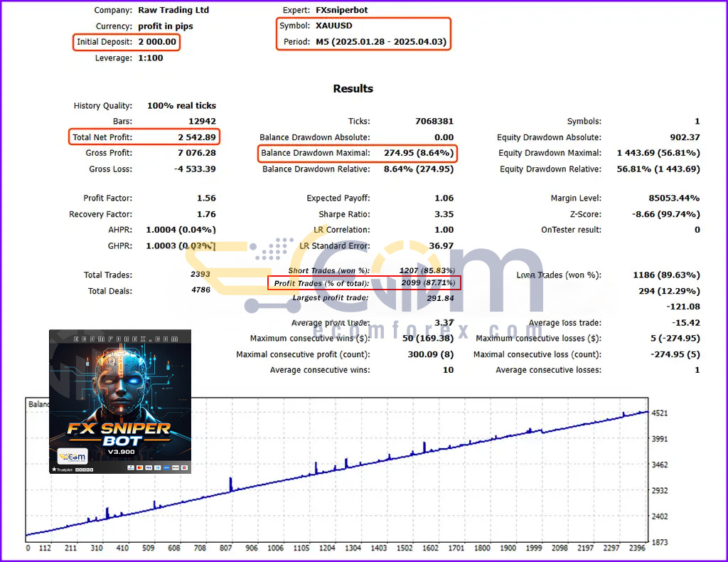Image resolution: width=728 pixels, height=562 pixels.
Task: Select the Sharpe Ratio value 3.35
Action: (444, 215)
